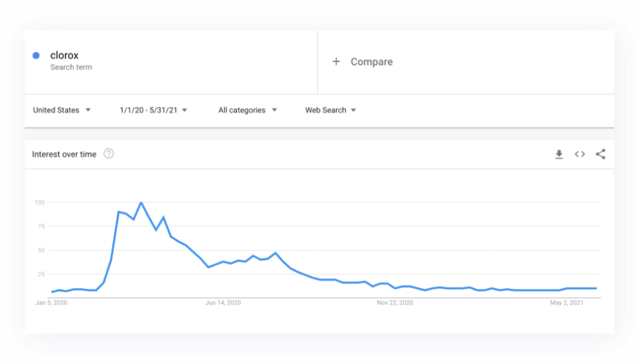
Task: Expand the 1/1/20 - 5/31/21 date range
Action: (153, 110)
